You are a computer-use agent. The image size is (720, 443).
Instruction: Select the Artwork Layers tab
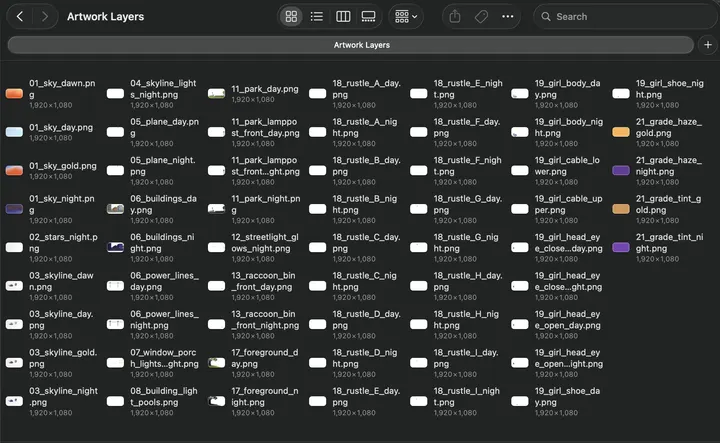click(x=350, y=45)
